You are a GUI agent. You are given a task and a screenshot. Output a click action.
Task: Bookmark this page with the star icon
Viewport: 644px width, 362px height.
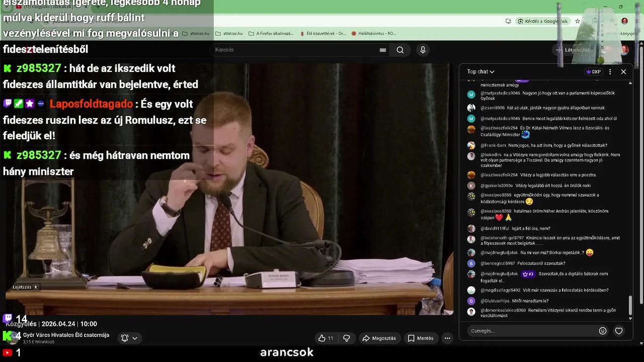click(x=578, y=21)
